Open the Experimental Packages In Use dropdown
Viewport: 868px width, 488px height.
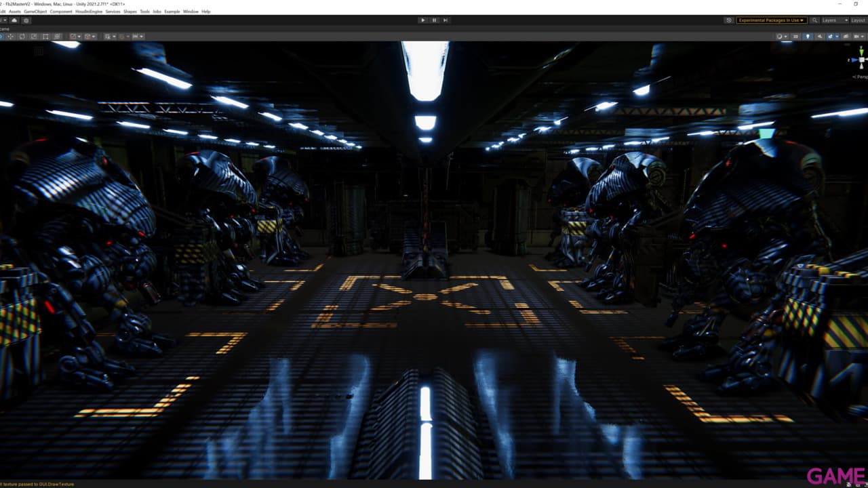[772, 20]
